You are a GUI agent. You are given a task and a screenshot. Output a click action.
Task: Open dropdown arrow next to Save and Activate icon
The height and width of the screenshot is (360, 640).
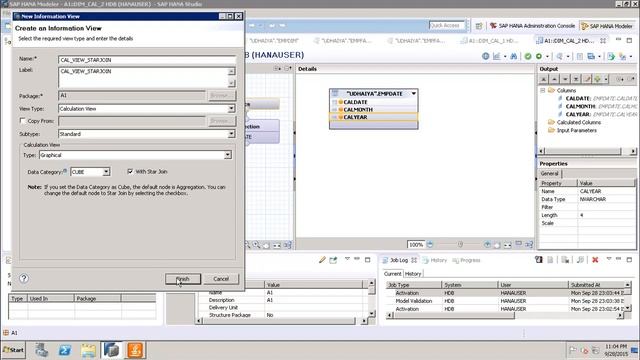coord(547,57)
